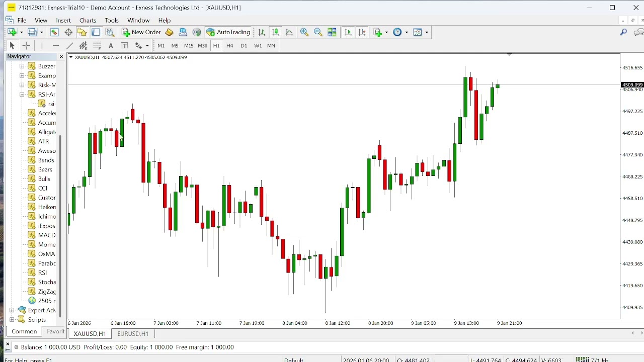Open the File menu
The width and height of the screenshot is (644, 362).
click(x=22, y=20)
